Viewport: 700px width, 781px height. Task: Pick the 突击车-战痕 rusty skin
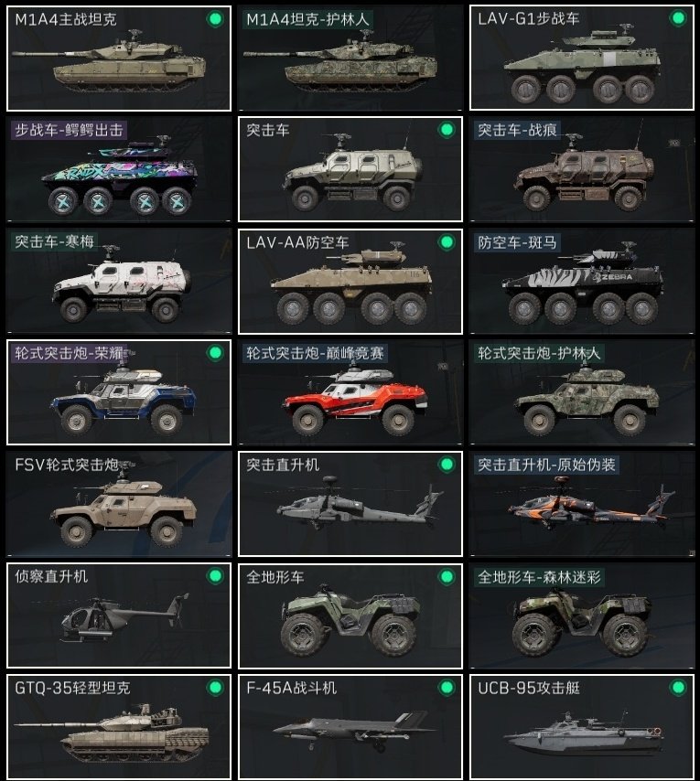[582, 170]
